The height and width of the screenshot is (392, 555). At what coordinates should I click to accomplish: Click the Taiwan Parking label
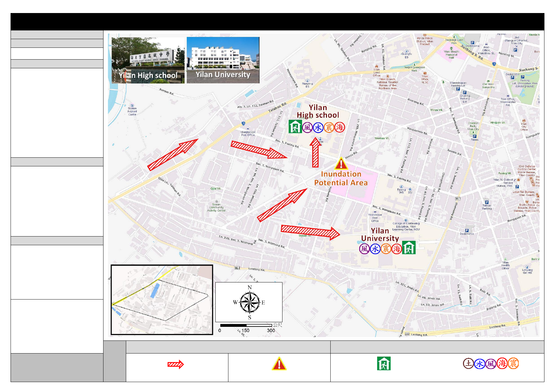point(487,207)
